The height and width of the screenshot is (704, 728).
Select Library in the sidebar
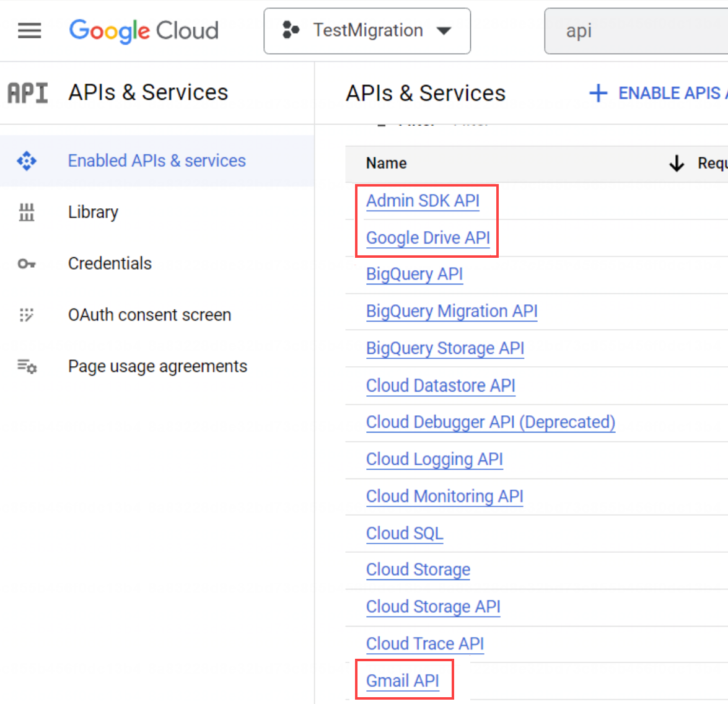pos(93,213)
